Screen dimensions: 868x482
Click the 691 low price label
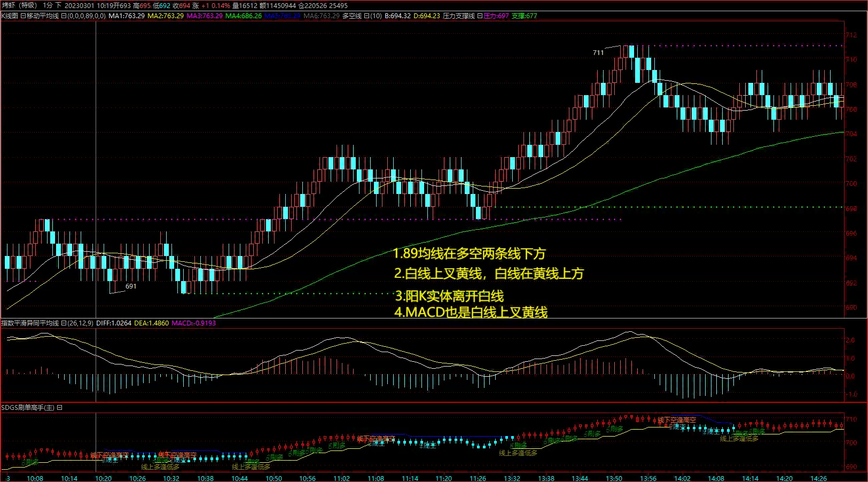(131, 286)
